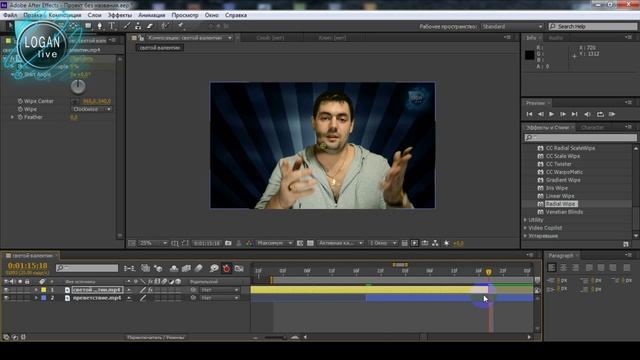Select the Clone Stamp tool
Viewport: 640px width, 360px height.
[x=138, y=26]
